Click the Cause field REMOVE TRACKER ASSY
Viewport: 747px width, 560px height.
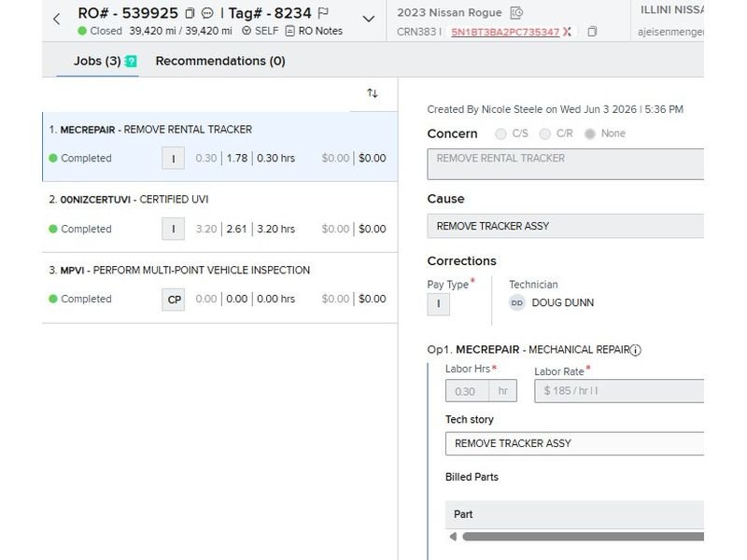(566, 226)
